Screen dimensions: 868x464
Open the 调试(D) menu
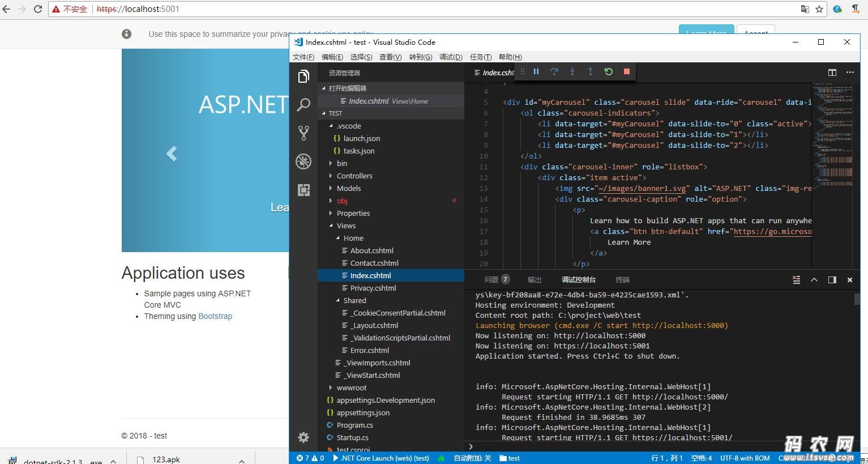coord(451,57)
